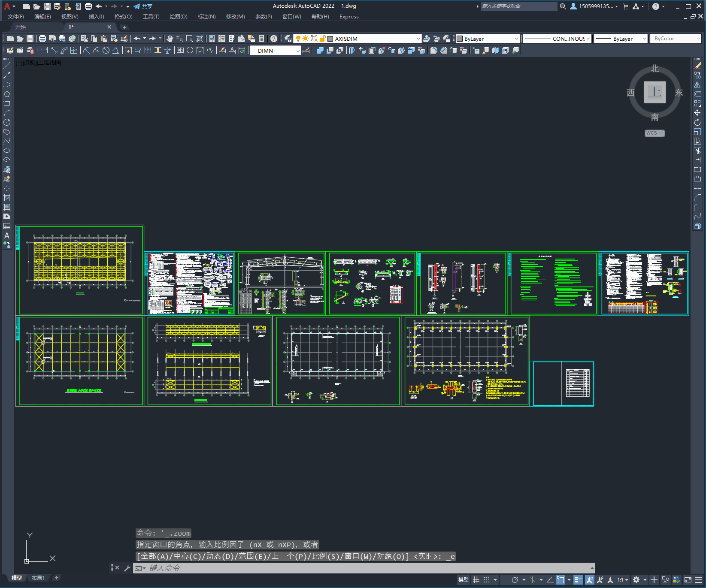Create a new drawing with New icon
706x588 pixels.
[x=10, y=39]
